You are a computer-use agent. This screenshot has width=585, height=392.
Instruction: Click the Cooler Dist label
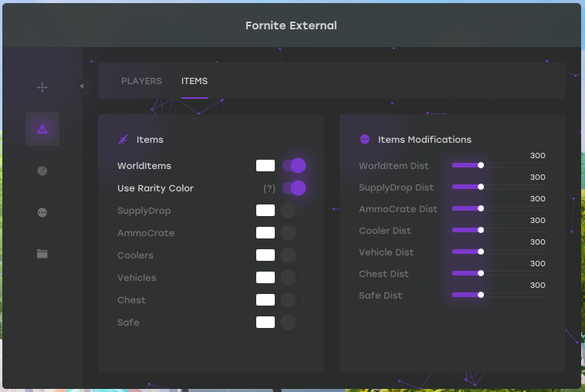tap(385, 231)
